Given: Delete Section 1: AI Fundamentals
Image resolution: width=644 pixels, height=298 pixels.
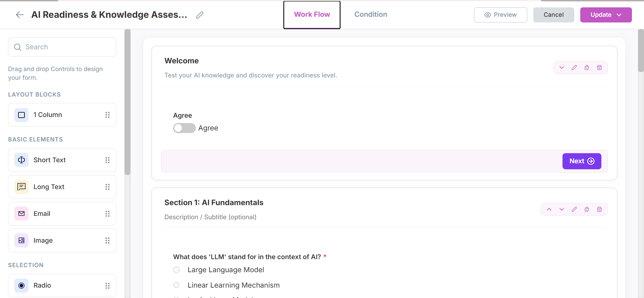Looking at the screenshot, I should point(599,210).
